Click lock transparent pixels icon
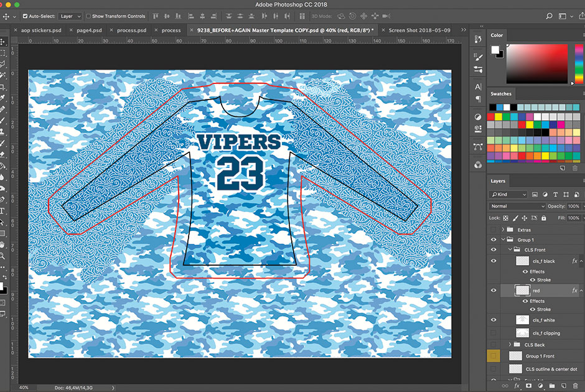The width and height of the screenshot is (585, 392). (x=505, y=218)
